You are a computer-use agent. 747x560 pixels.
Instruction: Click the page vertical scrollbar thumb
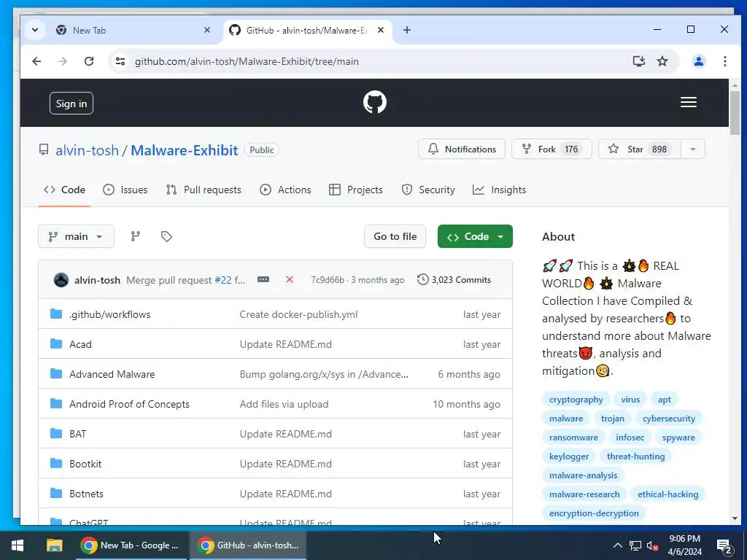[x=734, y=113]
